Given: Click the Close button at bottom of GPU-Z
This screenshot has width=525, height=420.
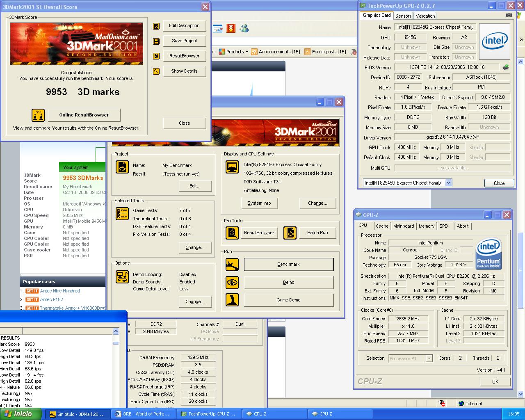Looking at the screenshot, I should click(499, 183).
